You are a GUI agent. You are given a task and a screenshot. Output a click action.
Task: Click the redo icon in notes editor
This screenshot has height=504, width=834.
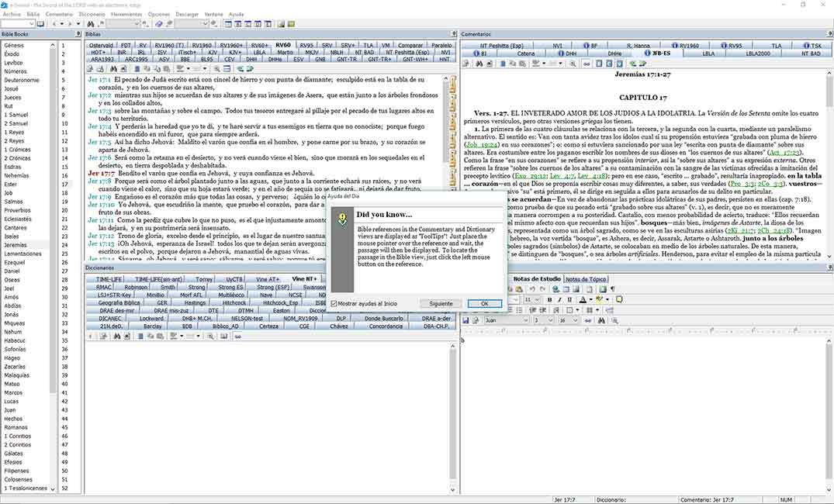(542, 289)
